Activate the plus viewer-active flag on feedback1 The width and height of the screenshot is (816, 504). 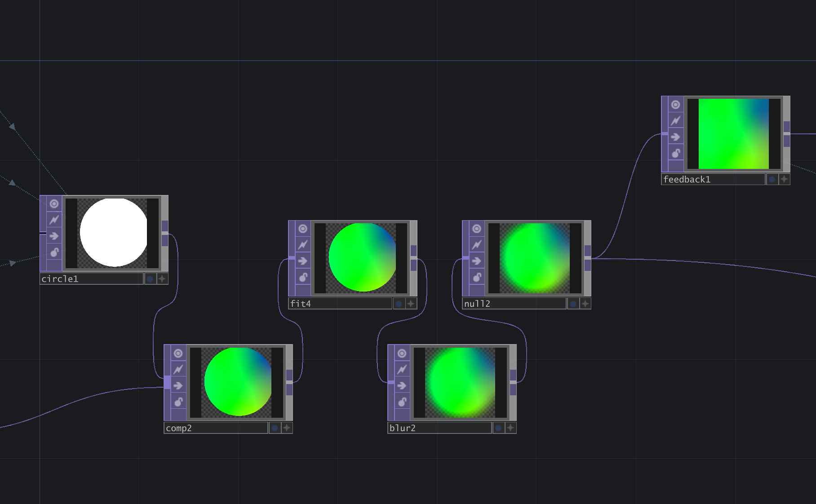pyautogui.click(x=784, y=179)
